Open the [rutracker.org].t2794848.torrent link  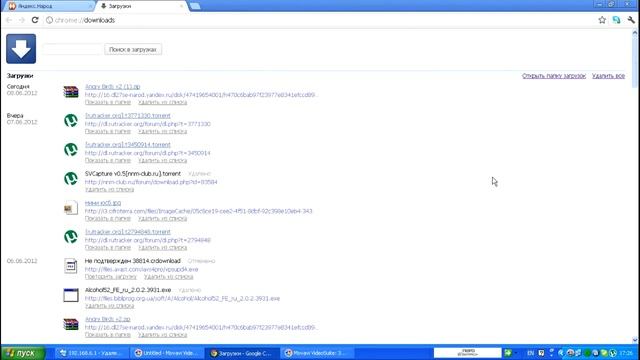tap(128, 232)
